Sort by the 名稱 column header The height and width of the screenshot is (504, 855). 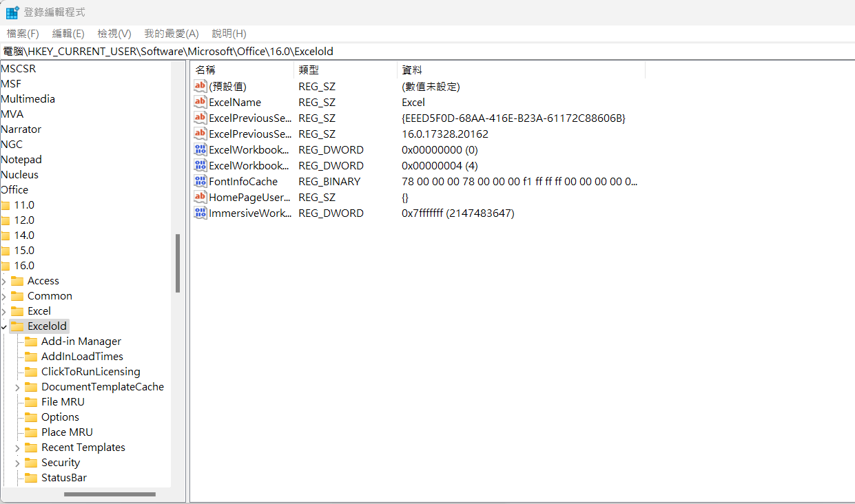(242, 70)
